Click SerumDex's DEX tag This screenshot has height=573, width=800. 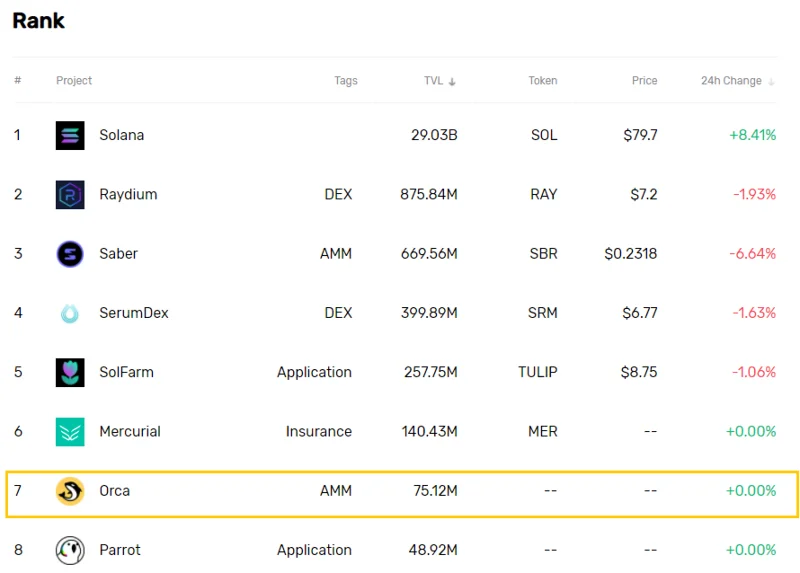click(338, 313)
